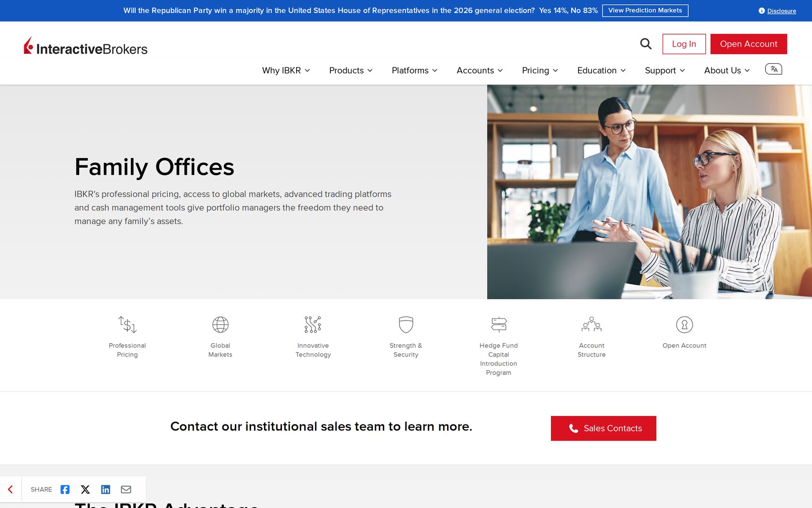
Task: Open the Support menu
Action: (x=665, y=70)
